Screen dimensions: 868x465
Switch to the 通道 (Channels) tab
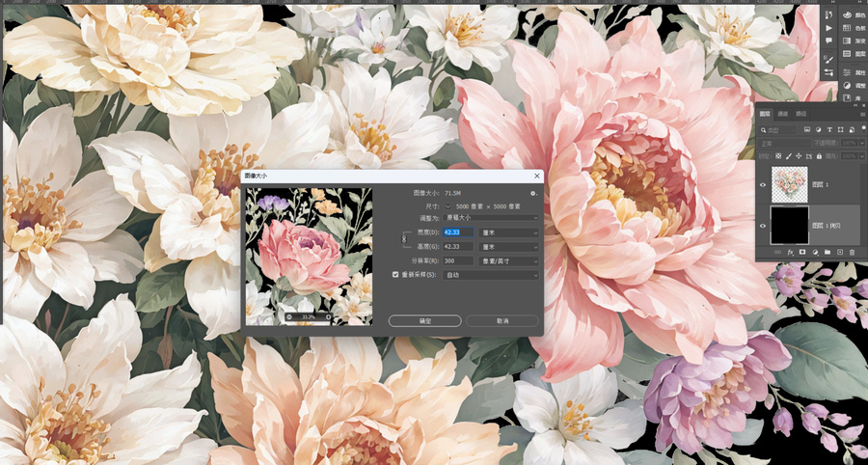coord(783,114)
